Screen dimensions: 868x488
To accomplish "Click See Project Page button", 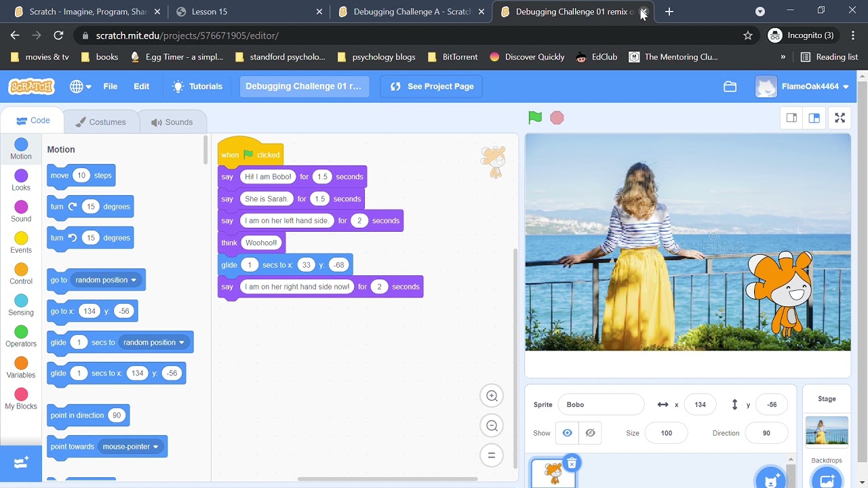I will click(x=432, y=87).
